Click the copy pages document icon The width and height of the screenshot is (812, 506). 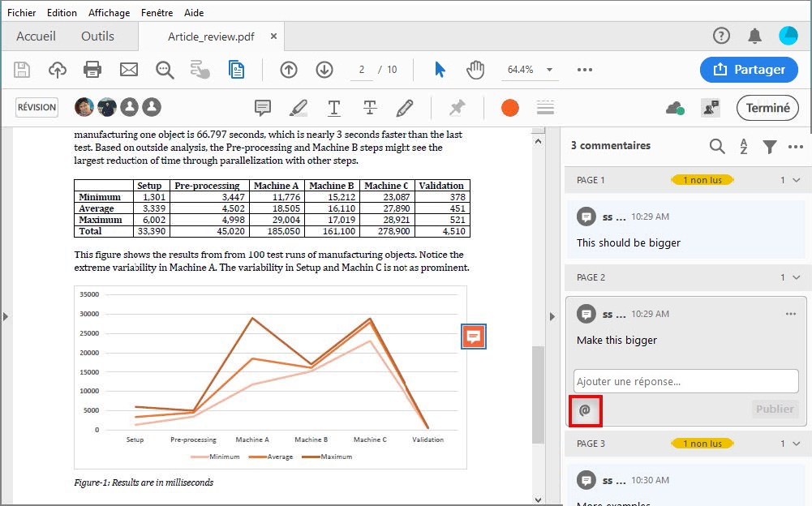pos(236,70)
